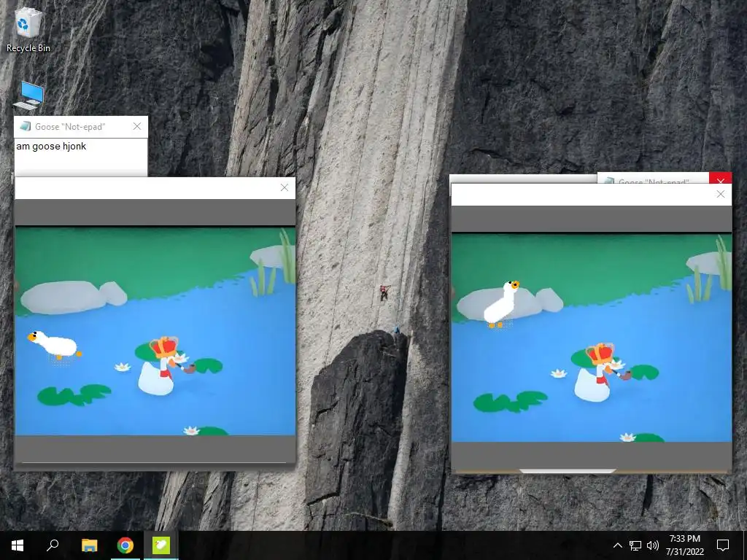Open the Windows Start menu
747x560 pixels.
18,545
